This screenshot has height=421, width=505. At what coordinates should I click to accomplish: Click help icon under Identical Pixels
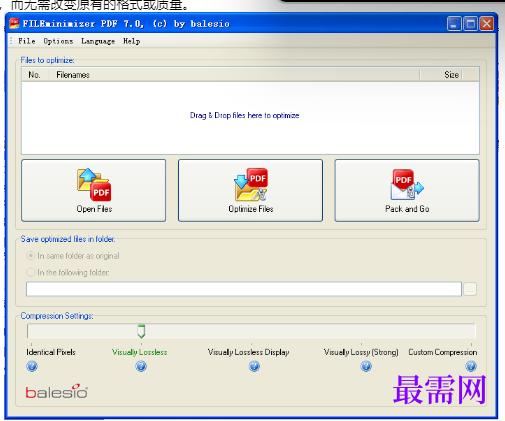tap(32, 366)
